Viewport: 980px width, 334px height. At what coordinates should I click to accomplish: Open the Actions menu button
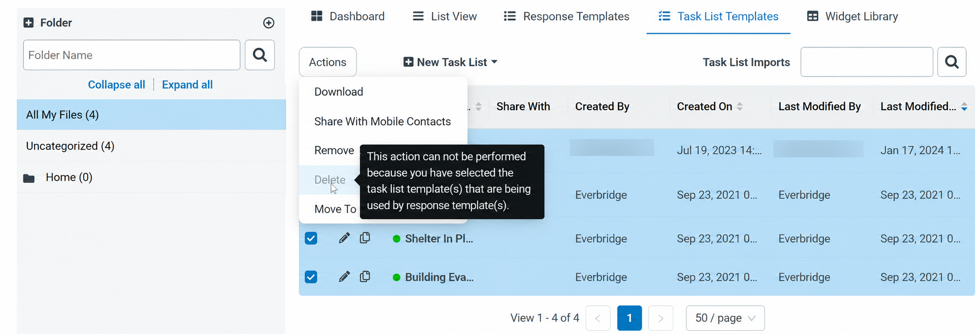pos(327,62)
